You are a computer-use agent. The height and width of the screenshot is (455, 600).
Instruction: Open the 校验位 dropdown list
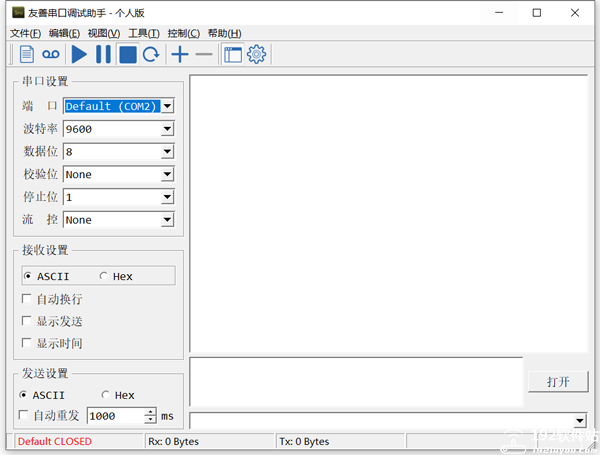point(167,175)
